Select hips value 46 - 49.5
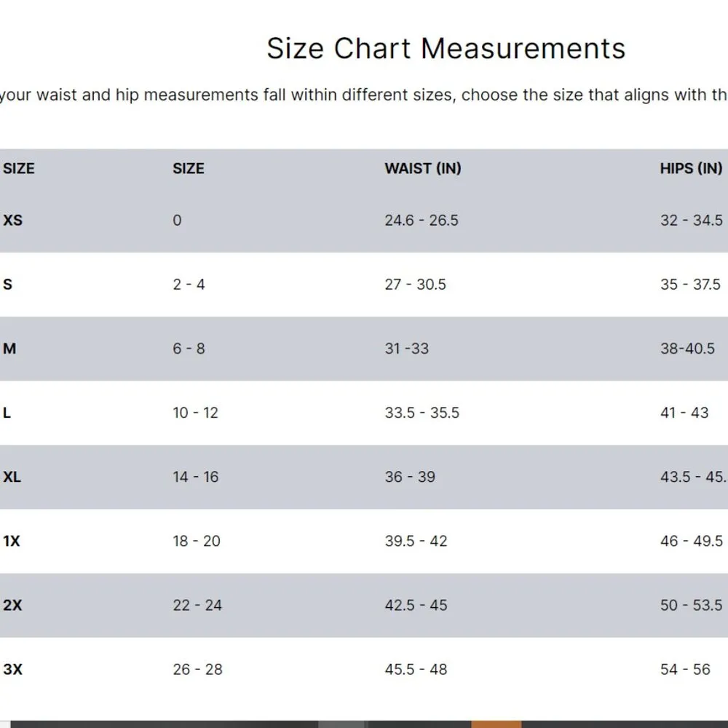728x728 pixels. click(691, 541)
